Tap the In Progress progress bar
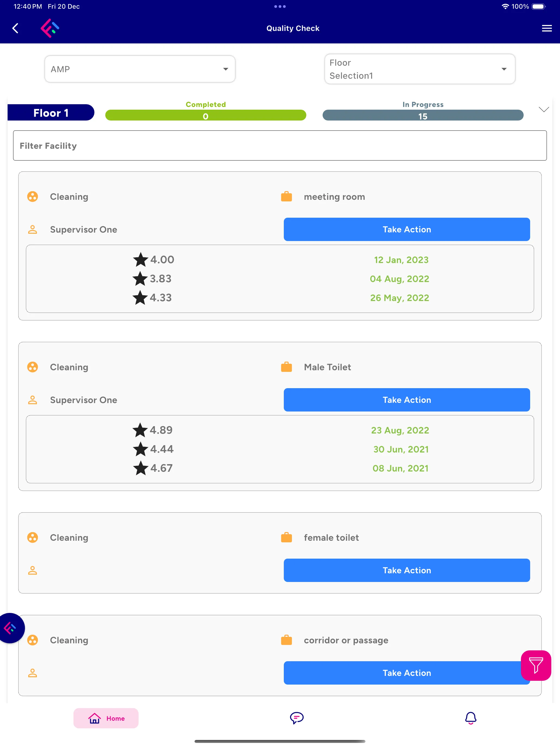The width and height of the screenshot is (560, 747). point(422,115)
